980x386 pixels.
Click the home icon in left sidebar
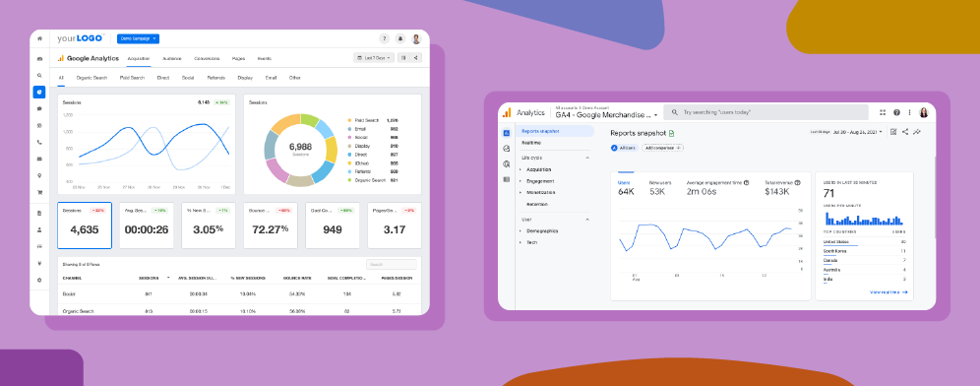39,38
